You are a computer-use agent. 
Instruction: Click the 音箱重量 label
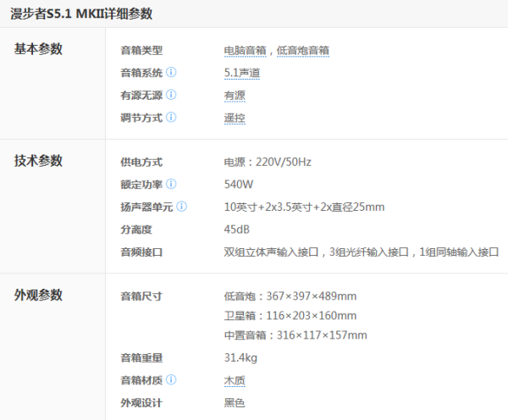click(141, 358)
